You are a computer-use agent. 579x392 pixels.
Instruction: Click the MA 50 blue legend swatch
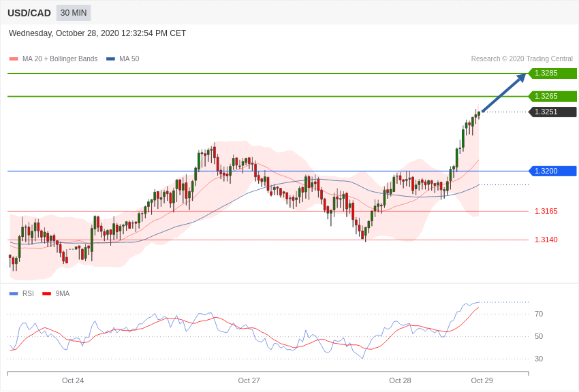[x=110, y=59]
